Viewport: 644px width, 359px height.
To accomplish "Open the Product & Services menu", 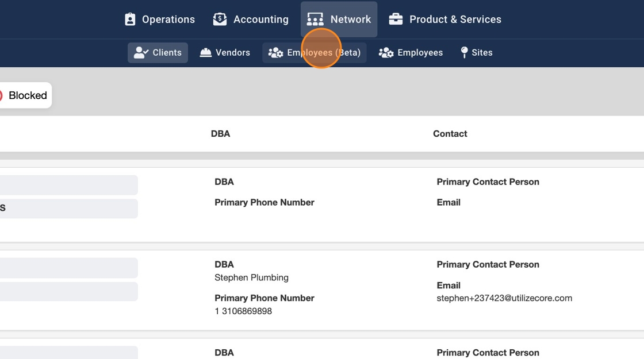I will coord(445,20).
